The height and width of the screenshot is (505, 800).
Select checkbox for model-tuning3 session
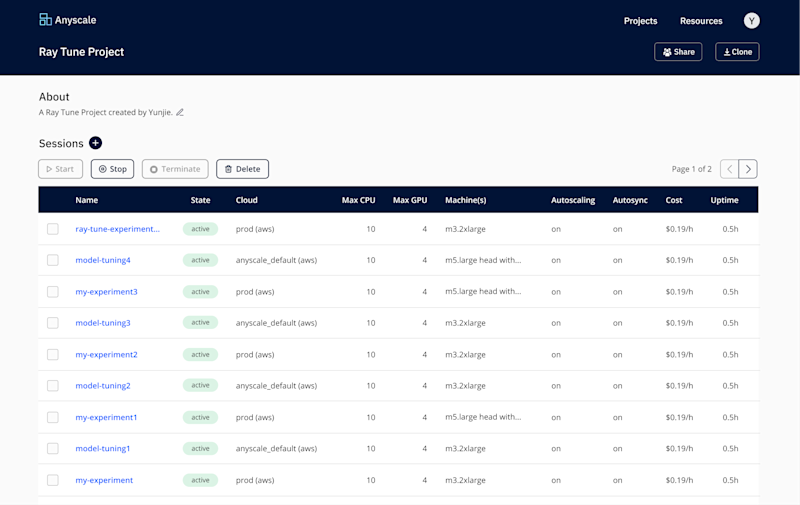(x=53, y=323)
